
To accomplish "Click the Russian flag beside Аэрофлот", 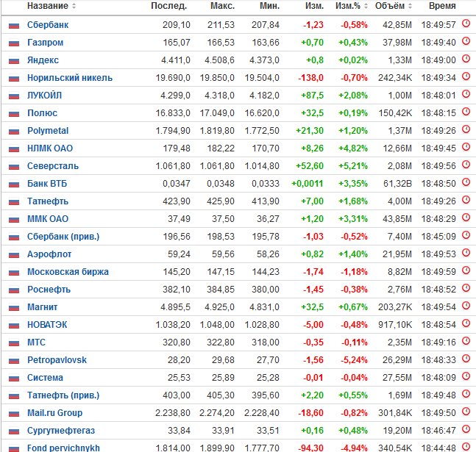I will click(x=14, y=255).
